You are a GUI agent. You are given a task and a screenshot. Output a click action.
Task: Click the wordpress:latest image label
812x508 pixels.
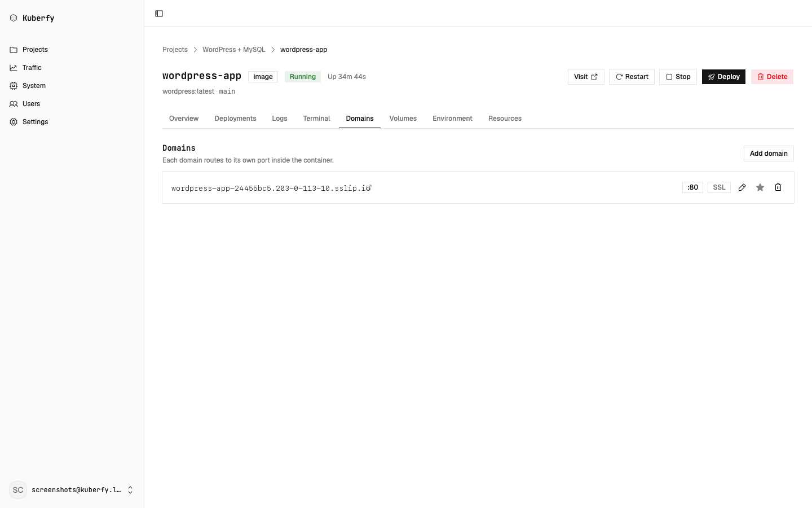pos(188,91)
